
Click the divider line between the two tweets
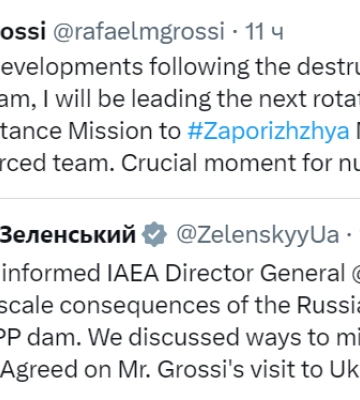tap(180, 199)
